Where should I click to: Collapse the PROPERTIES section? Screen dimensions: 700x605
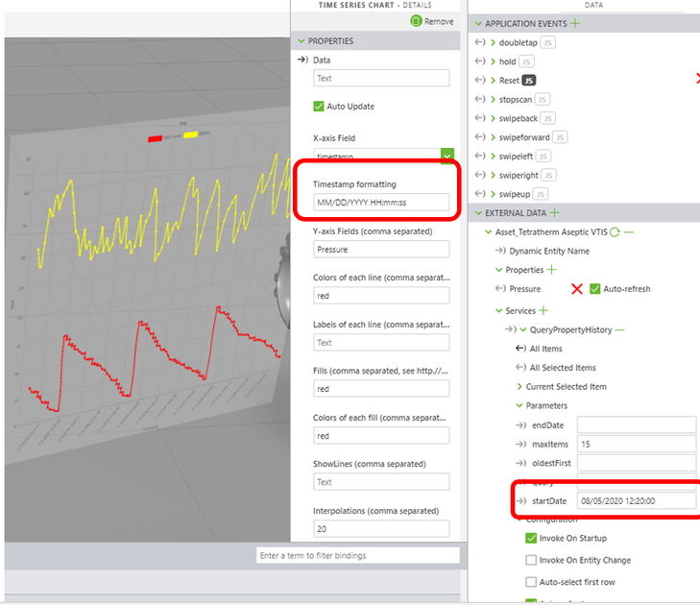pyautogui.click(x=301, y=41)
